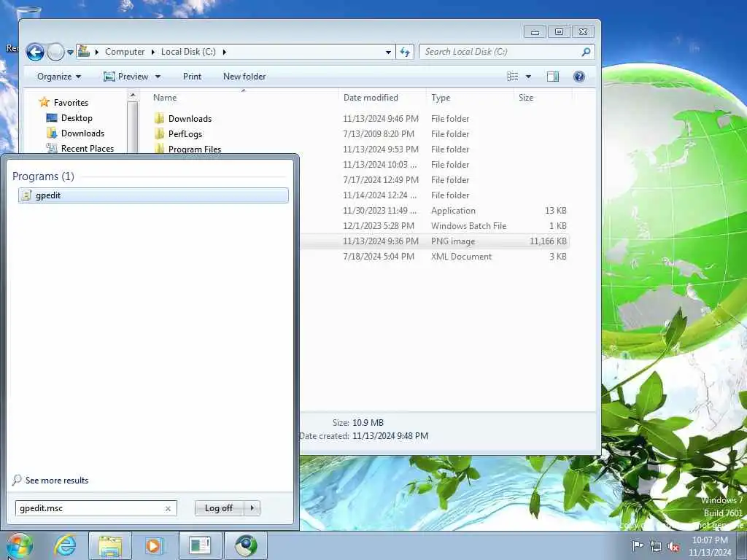Viewport: 747px width, 560px height.
Task: Select Desktop in the navigation pane
Action: click(77, 118)
